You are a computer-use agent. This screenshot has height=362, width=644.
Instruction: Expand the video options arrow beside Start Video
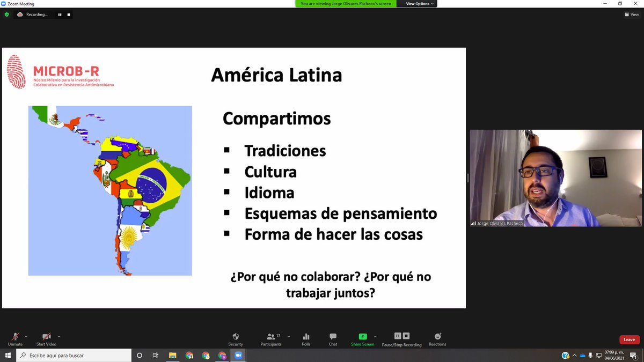click(59, 336)
